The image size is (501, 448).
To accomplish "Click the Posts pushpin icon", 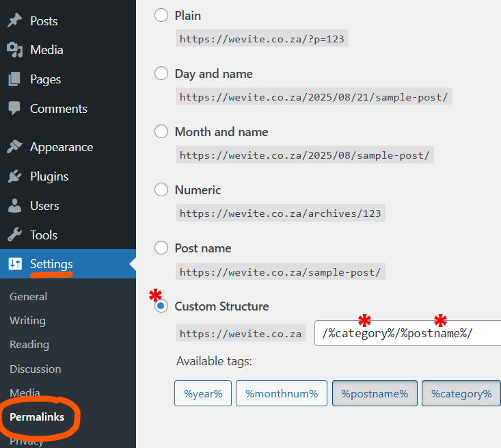I will tap(15, 21).
